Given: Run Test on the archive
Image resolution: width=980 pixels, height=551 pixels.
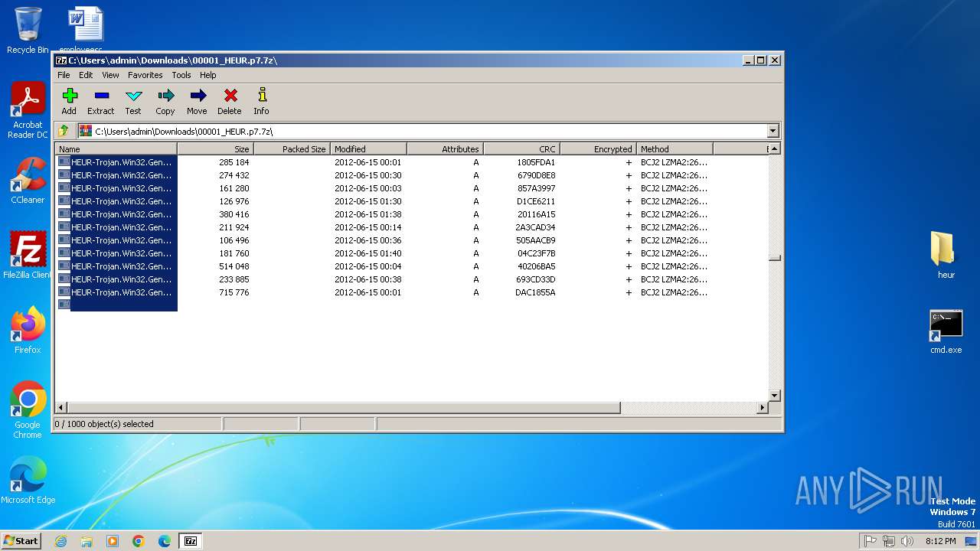Looking at the screenshot, I should tap(133, 101).
